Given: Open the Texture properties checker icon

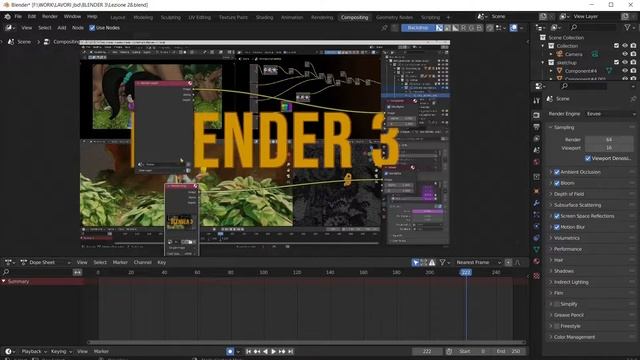Looking at the screenshot, I should (537, 276).
